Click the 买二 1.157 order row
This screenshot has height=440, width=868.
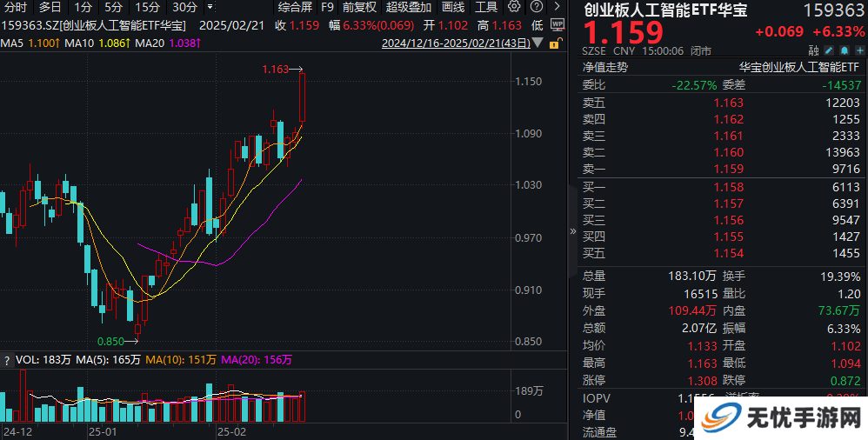pos(721,203)
